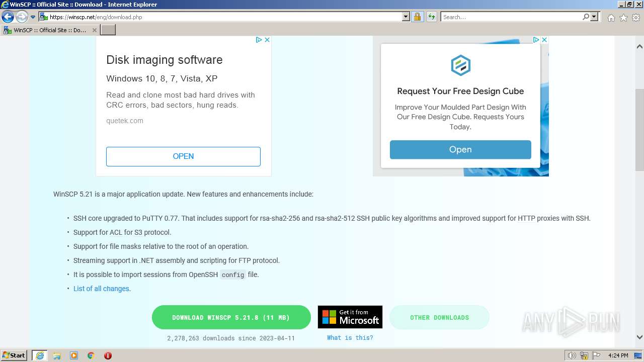Close the Design Cube ad

(544, 40)
